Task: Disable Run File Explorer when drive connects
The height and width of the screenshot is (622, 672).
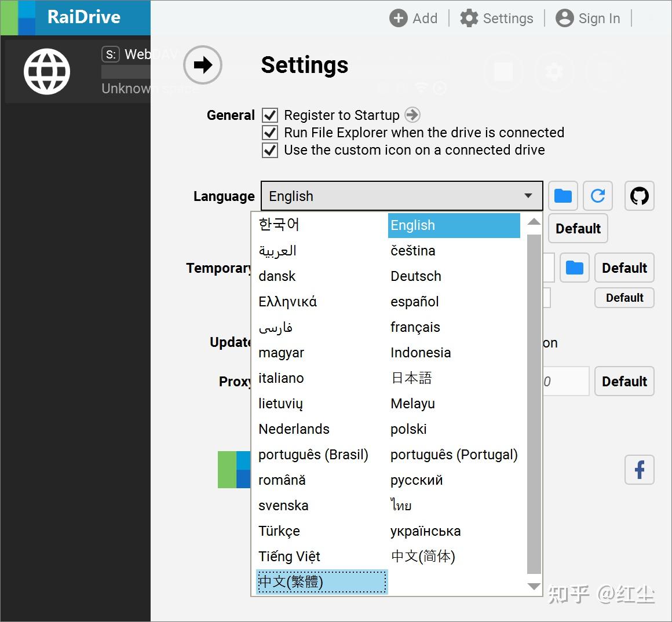Action: pos(269,133)
